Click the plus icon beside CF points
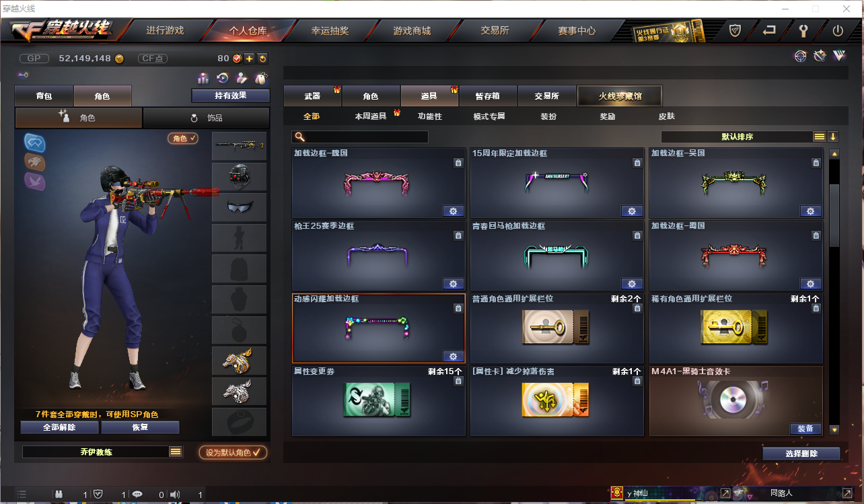The image size is (864, 504). [x=249, y=59]
